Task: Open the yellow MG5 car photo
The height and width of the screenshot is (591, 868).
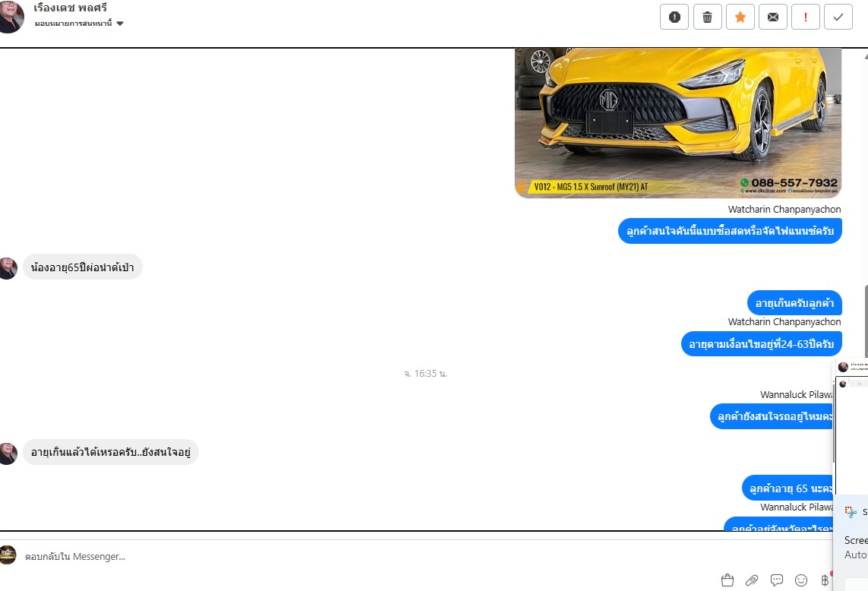Action: click(677, 123)
